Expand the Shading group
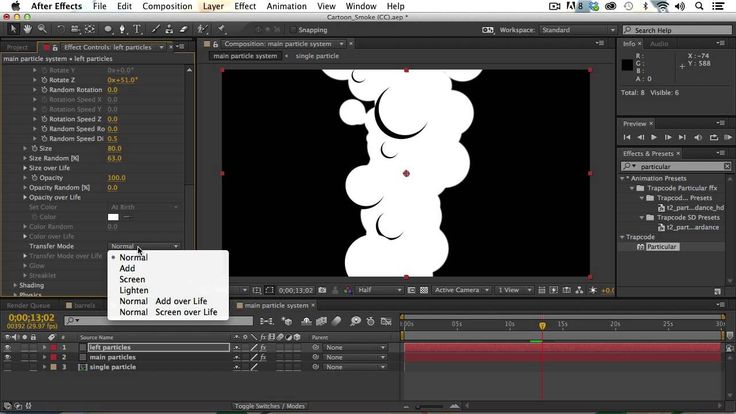 [15, 285]
